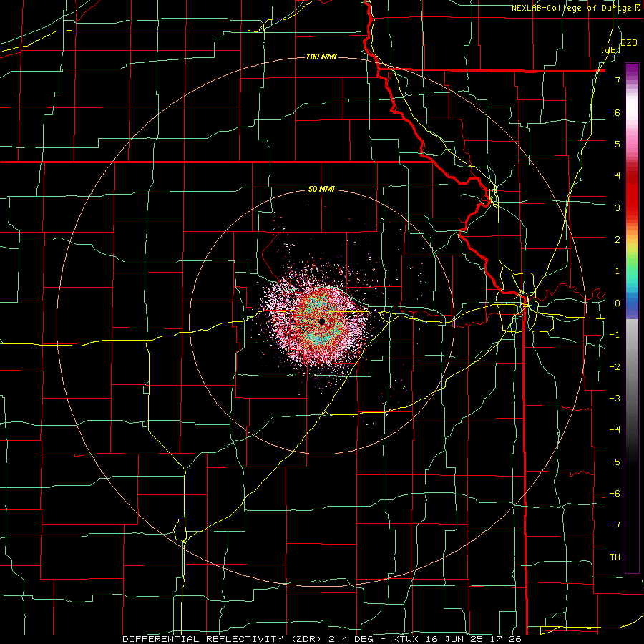
Task: Click the ZDR color scale bar
Action: [x=632, y=318]
